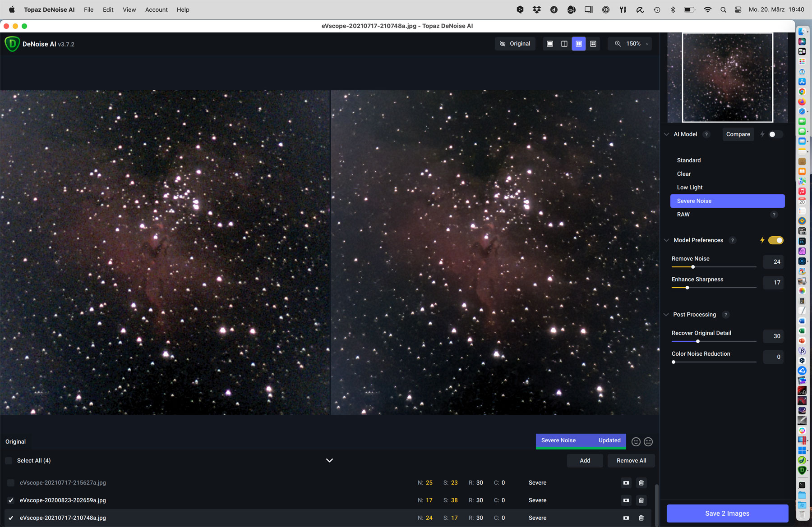Select the Severe Noise AI model
Screen dimensions: 812x527
pos(727,201)
